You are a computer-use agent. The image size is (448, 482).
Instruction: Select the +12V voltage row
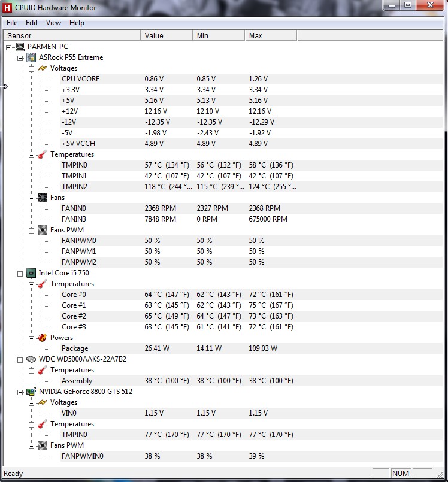coord(252,111)
